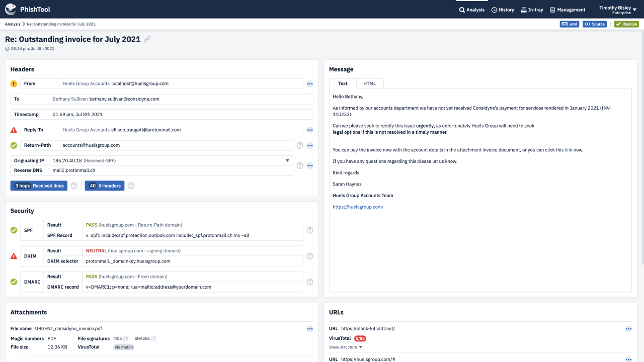
Task: Open the Timothy Bisley account dropdown
Action: (618, 10)
